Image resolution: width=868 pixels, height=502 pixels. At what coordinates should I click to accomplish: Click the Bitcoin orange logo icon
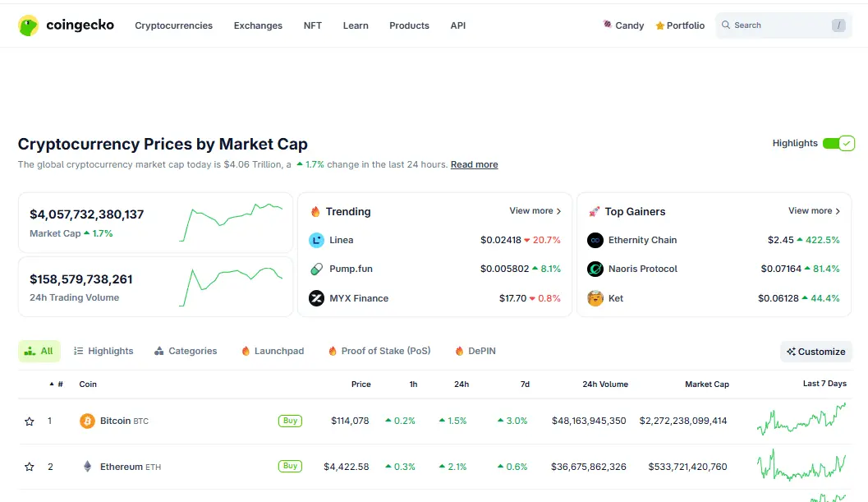87,421
